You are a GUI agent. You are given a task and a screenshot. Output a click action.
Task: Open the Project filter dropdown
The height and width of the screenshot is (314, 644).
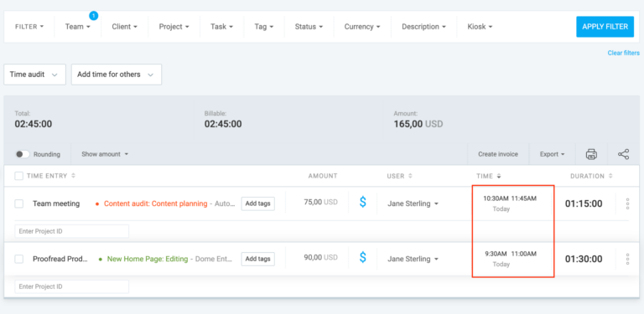(174, 27)
